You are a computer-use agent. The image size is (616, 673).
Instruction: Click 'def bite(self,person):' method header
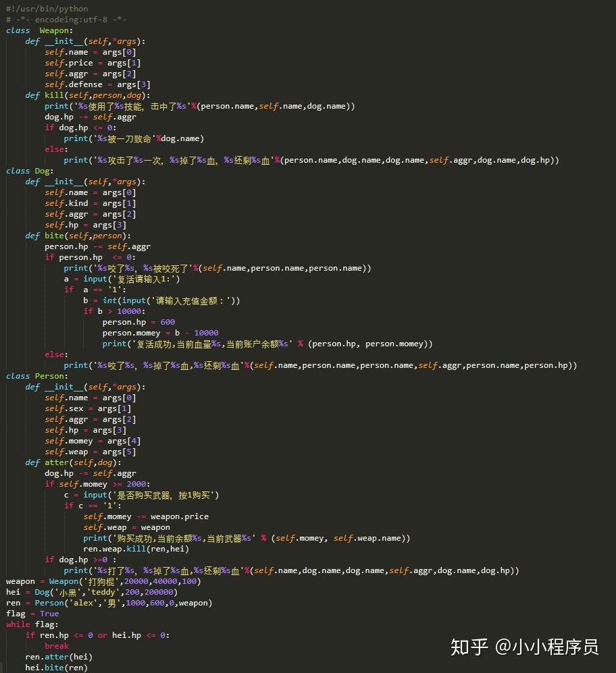point(78,236)
